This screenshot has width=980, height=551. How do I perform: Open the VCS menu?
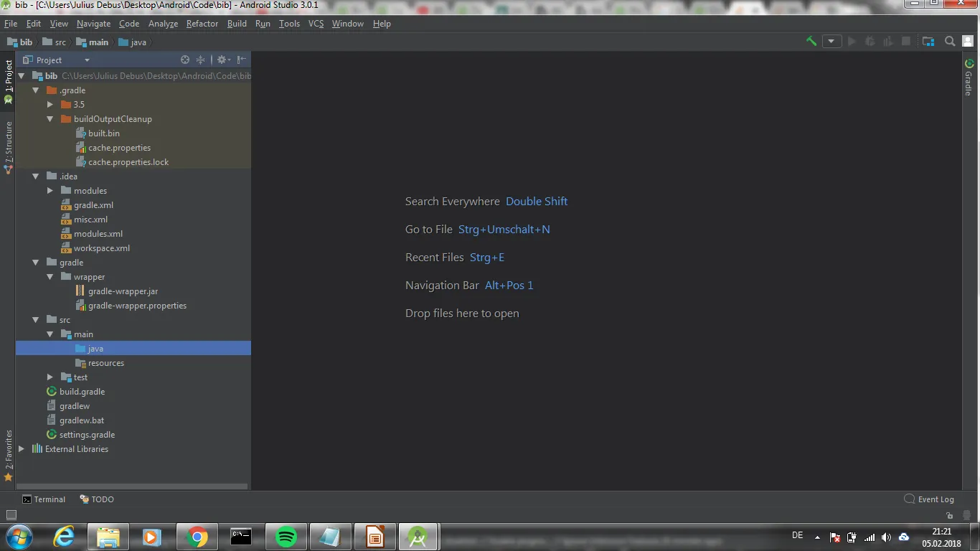pos(316,24)
